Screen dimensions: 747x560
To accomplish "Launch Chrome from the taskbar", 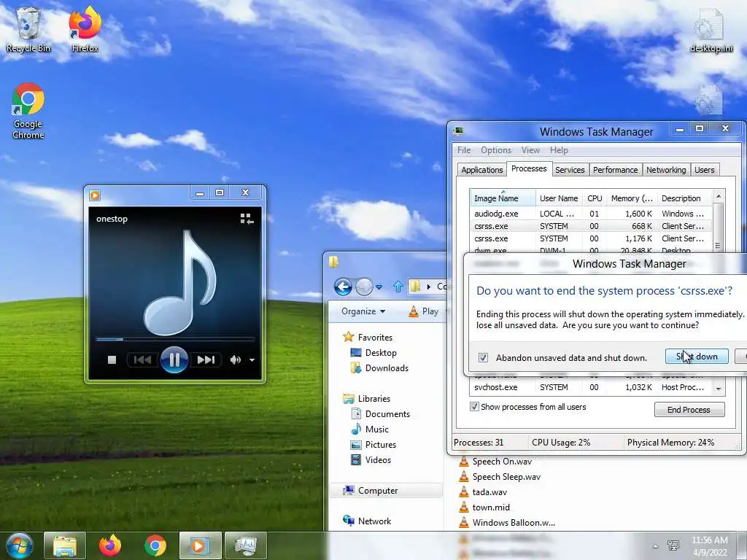I will pos(155,545).
